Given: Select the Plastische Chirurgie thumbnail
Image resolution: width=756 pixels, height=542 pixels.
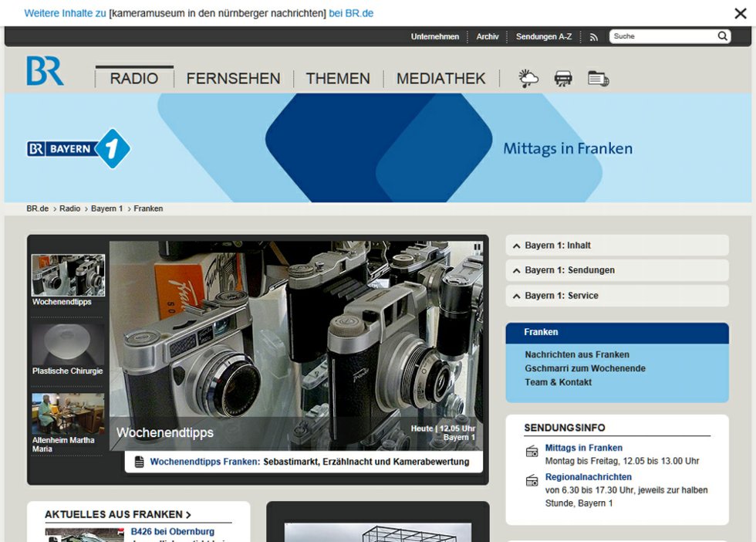Looking at the screenshot, I should [x=68, y=344].
